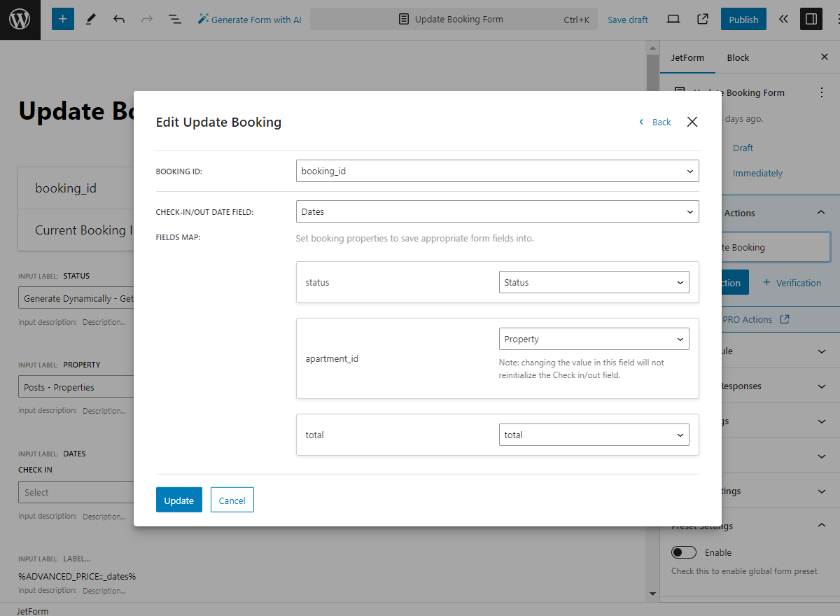This screenshot has height=616, width=840.
Task: Select the Tools pencil icon
Action: coord(90,19)
